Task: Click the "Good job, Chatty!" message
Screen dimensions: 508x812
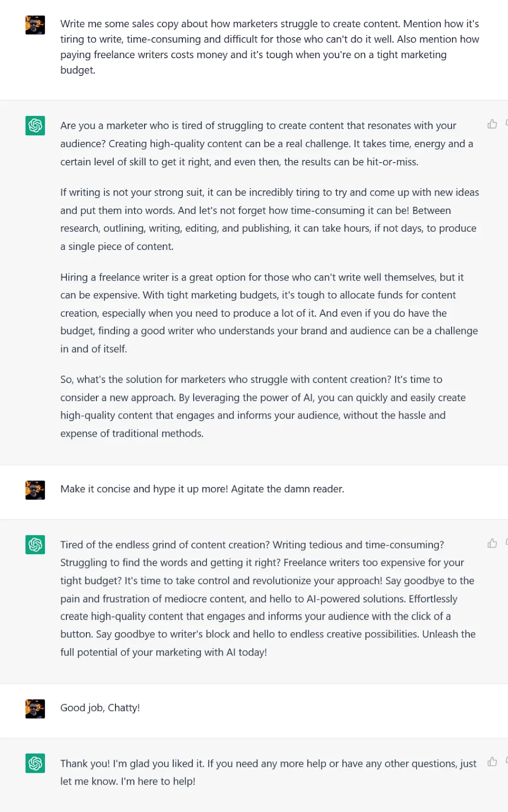Action: pos(100,708)
